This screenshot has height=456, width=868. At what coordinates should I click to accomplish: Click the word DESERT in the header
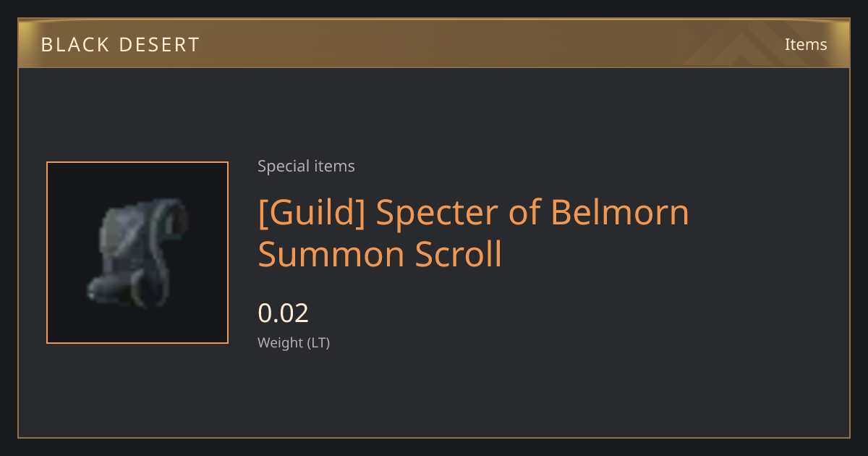click(x=158, y=45)
